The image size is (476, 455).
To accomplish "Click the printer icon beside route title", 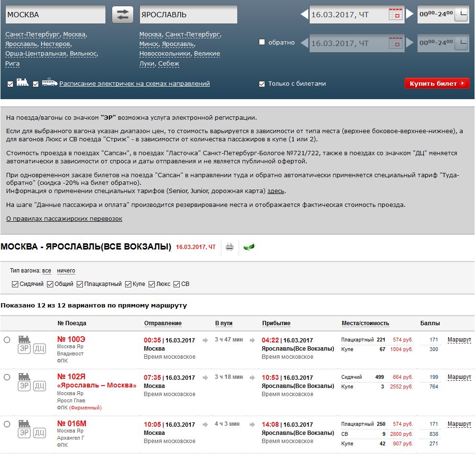I will tap(230, 247).
